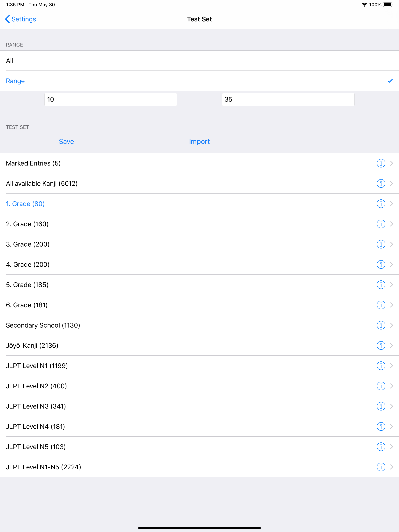399x532 pixels.
Task: Open 2. Grade (160) disclosure chevron
Action: click(392, 224)
